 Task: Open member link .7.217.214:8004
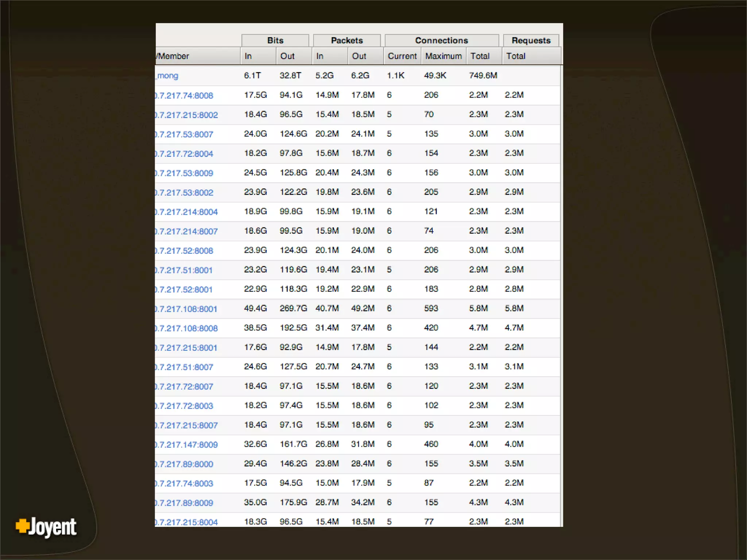pyautogui.click(x=187, y=212)
